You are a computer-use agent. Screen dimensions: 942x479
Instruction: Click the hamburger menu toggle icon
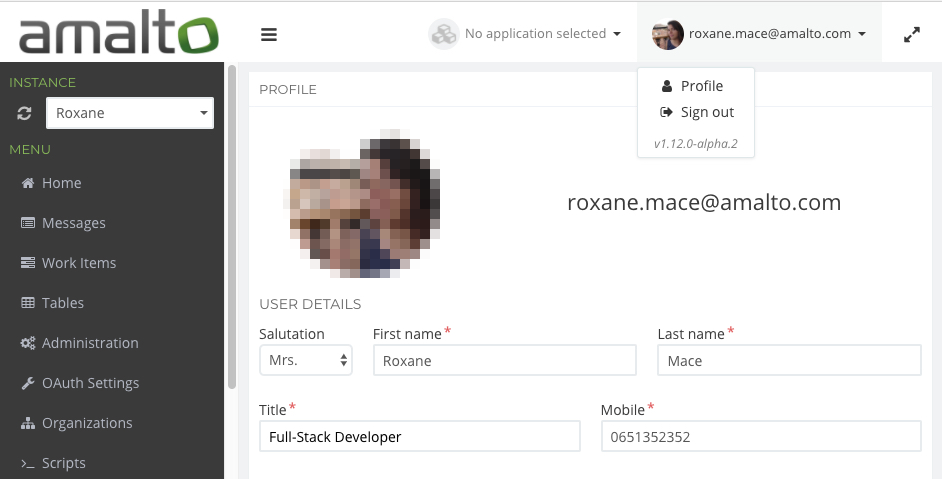pyautogui.click(x=268, y=34)
